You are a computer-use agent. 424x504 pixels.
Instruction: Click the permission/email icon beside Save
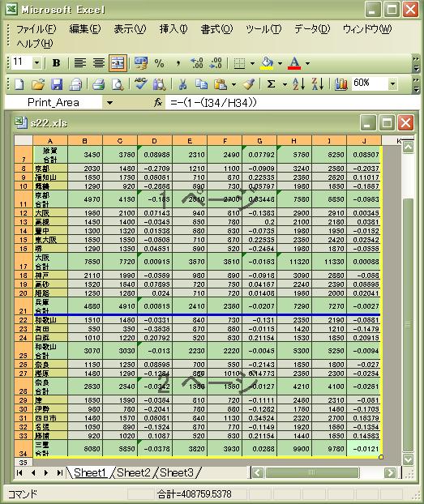[75, 84]
